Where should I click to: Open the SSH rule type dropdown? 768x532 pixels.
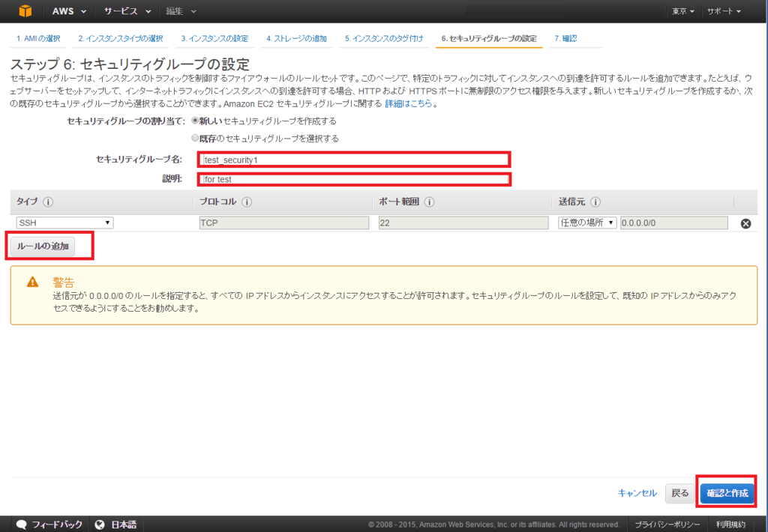click(64, 222)
